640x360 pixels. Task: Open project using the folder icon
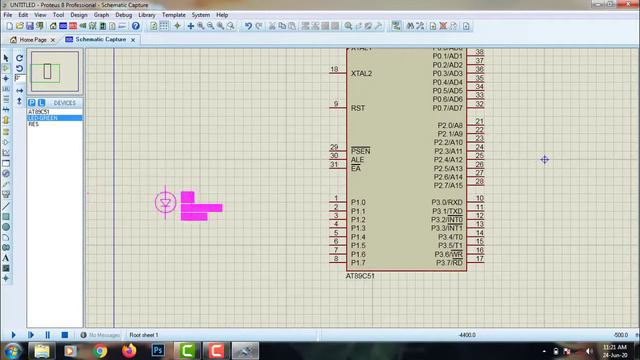pyautogui.click(x=20, y=26)
